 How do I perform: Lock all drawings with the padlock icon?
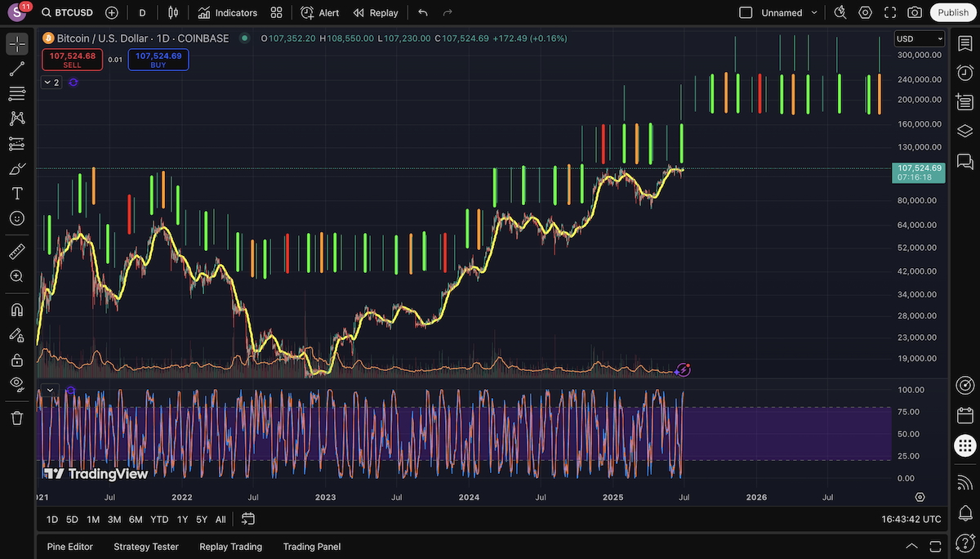point(17,360)
